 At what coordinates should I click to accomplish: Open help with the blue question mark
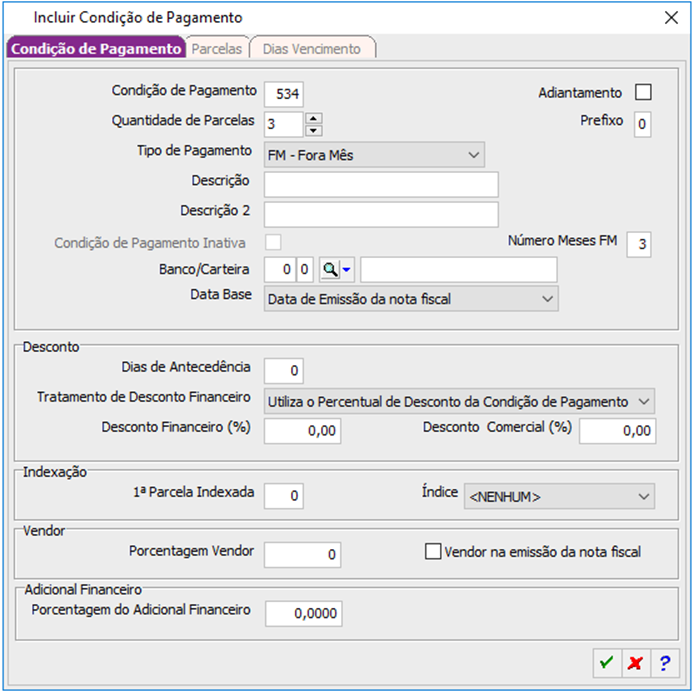click(664, 663)
